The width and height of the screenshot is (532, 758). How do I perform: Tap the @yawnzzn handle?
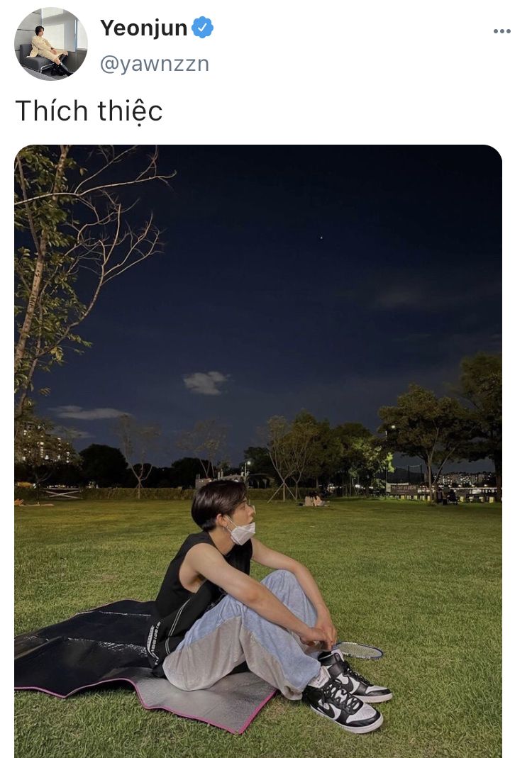(x=155, y=64)
